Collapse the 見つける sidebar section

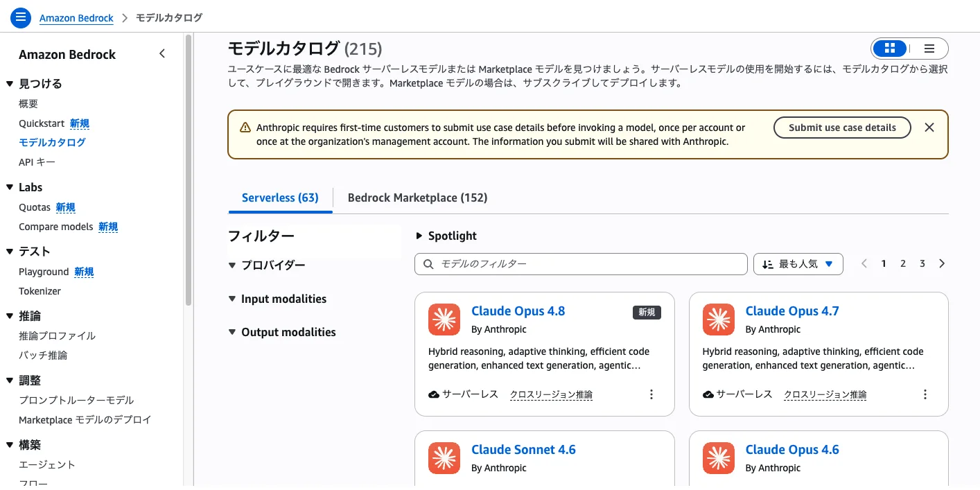tap(10, 84)
